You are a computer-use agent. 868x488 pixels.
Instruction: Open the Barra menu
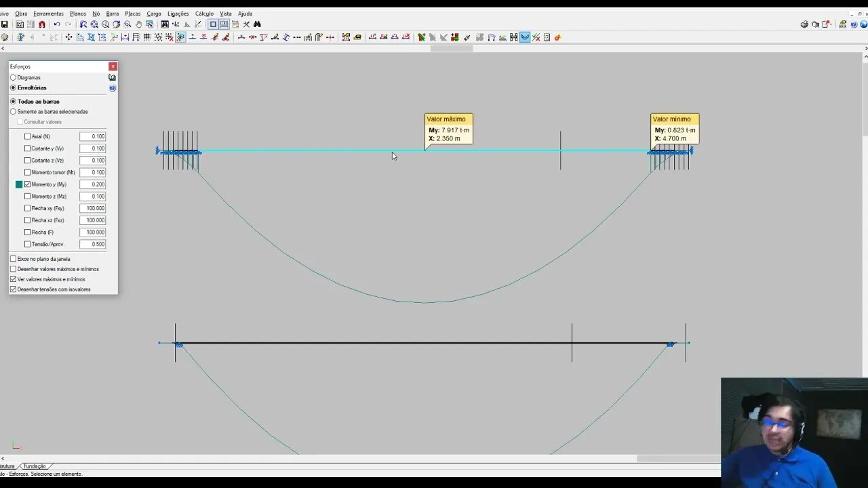[113, 14]
